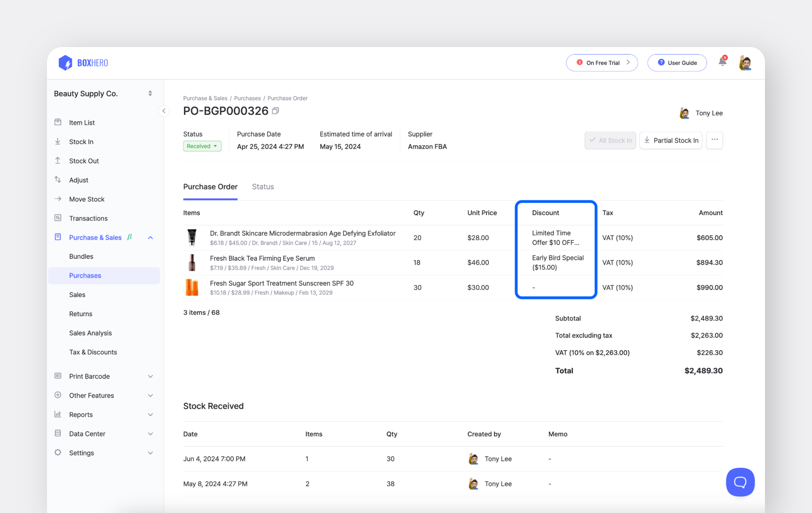
Task: Open Data Center from the sidebar
Action: pos(87,433)
